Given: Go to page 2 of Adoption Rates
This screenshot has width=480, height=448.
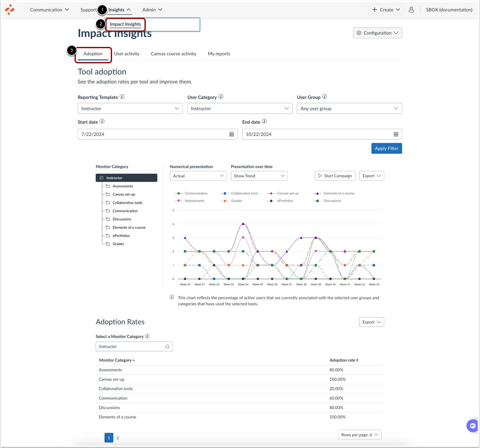Looking at the screenshot, I should (x=118, y=437).
